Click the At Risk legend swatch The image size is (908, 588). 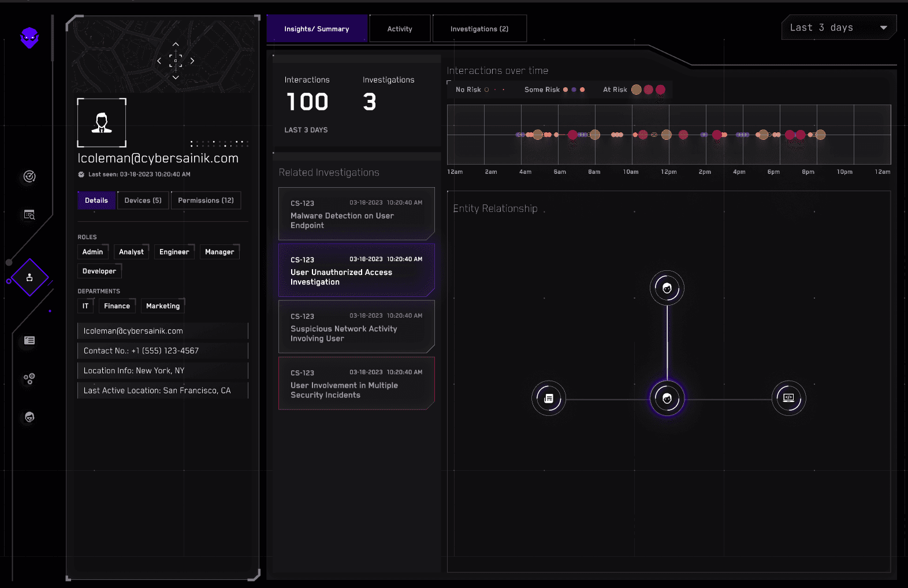click(x=648, y=90)
